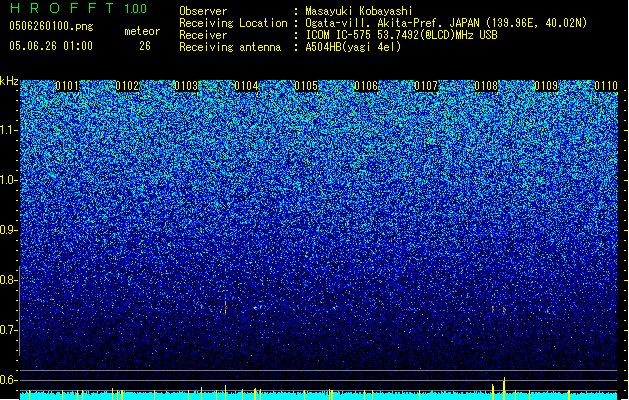Image resolution: width=629 pixels, height=400 pixels.
Task: Click the date stamp 05.06.26 01:00
Action: pos(51,45)
